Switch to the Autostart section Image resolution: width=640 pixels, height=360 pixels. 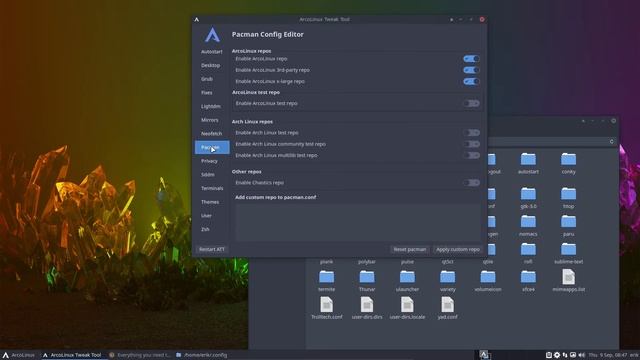212,52
